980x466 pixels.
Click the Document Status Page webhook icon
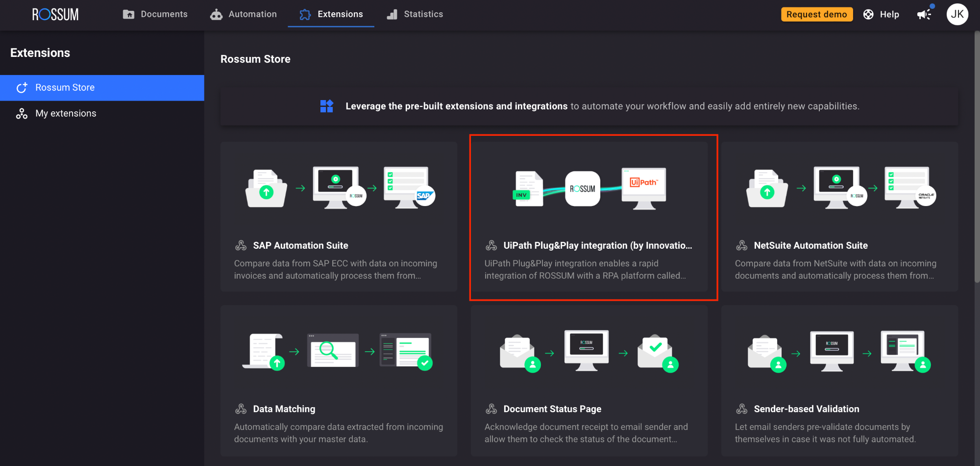tap(491, 409)
